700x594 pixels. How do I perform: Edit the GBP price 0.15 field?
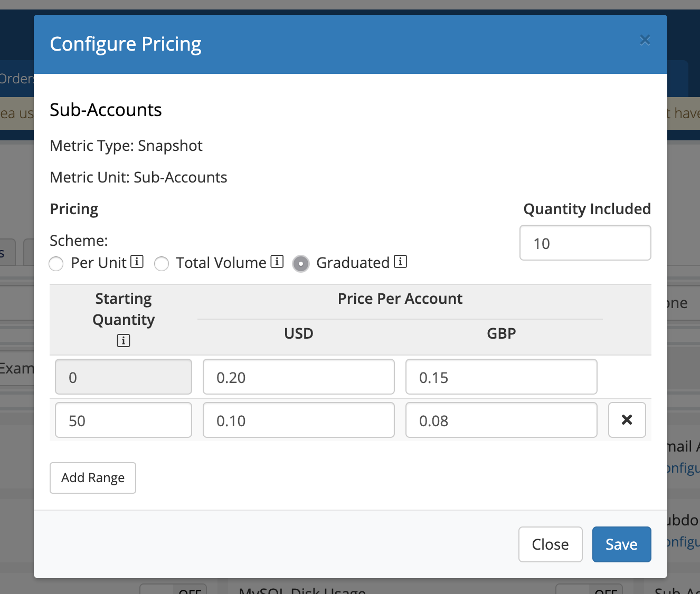(502, 377)
